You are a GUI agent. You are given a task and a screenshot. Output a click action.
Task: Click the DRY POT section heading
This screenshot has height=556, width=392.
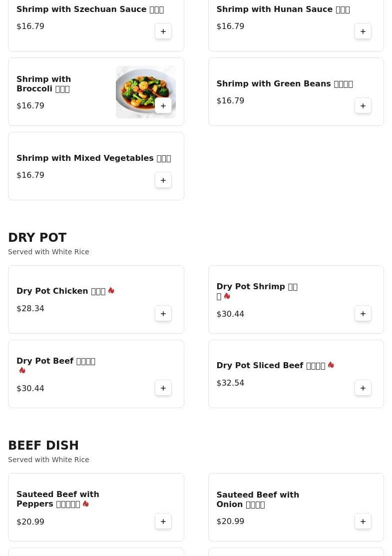(x=37, y=237)
